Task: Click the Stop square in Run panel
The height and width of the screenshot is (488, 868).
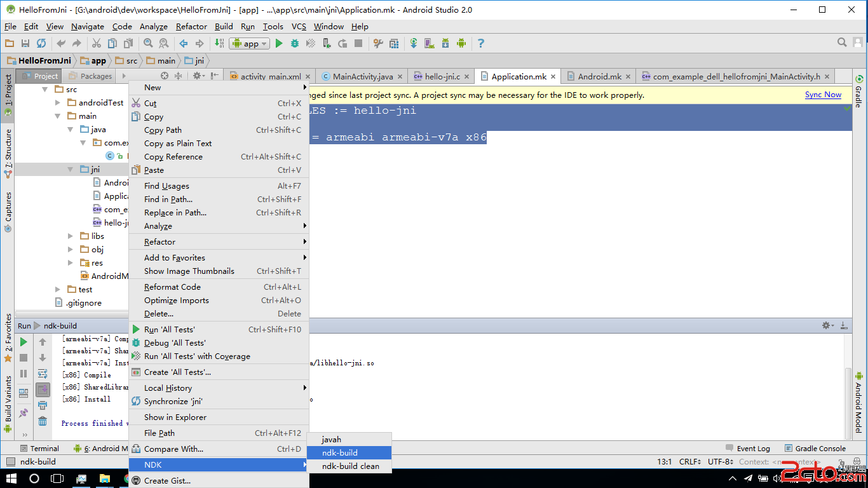Action: tap(24, 358)
